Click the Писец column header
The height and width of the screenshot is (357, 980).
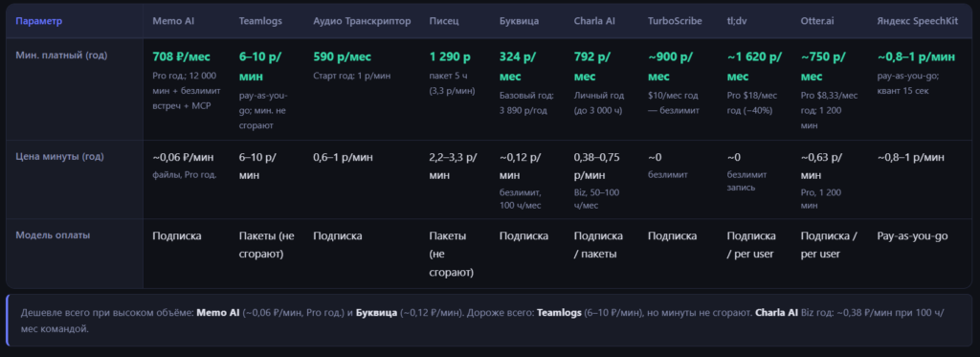tap(444, 21)
